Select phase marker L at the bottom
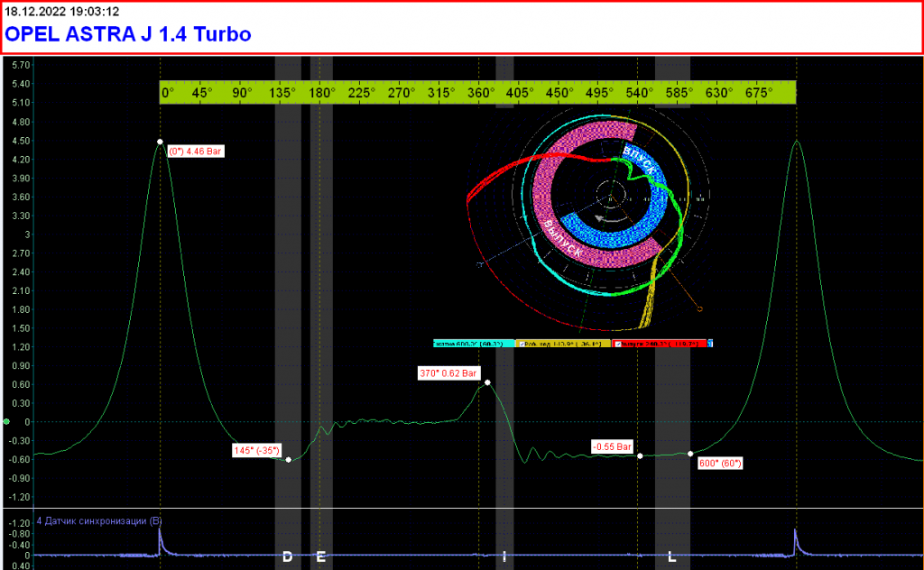924x570 pixels. tap(671, 556)
